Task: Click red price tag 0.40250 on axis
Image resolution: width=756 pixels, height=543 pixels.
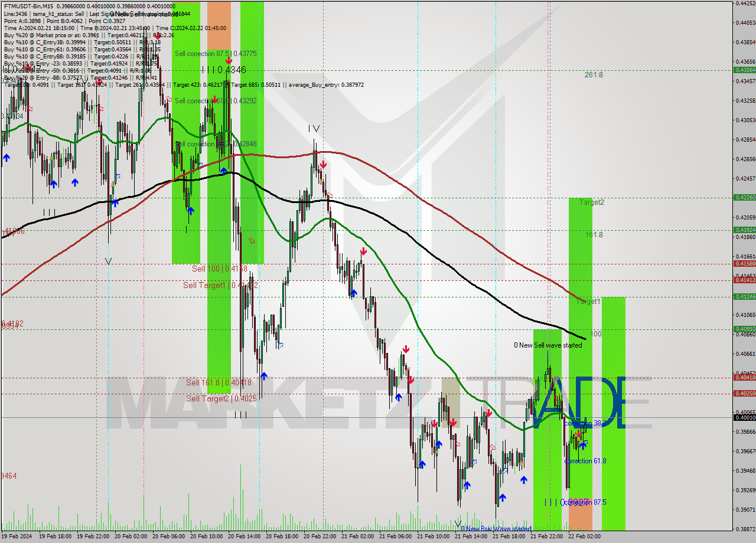Action: (744, 393)
